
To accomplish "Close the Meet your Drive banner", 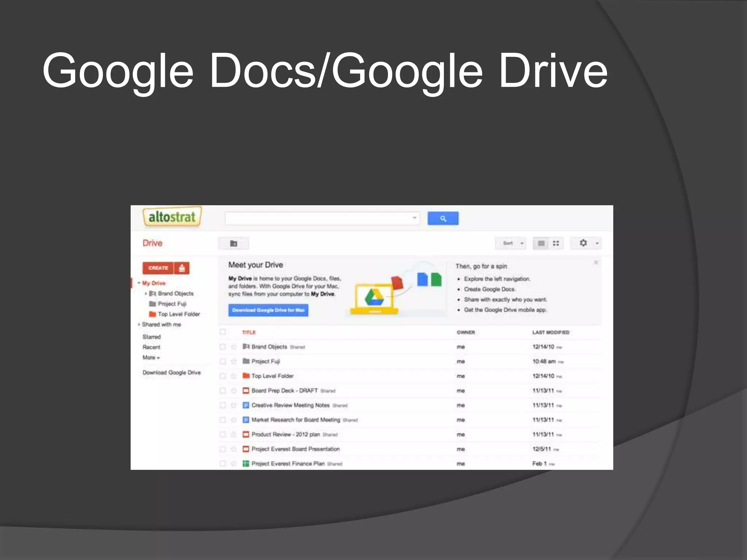I will click(596, 262).
